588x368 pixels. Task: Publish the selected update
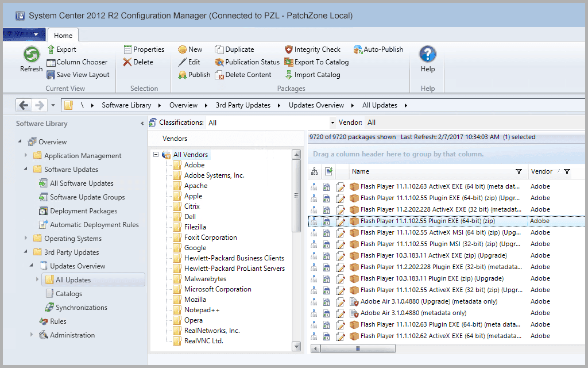coord(194,75)
